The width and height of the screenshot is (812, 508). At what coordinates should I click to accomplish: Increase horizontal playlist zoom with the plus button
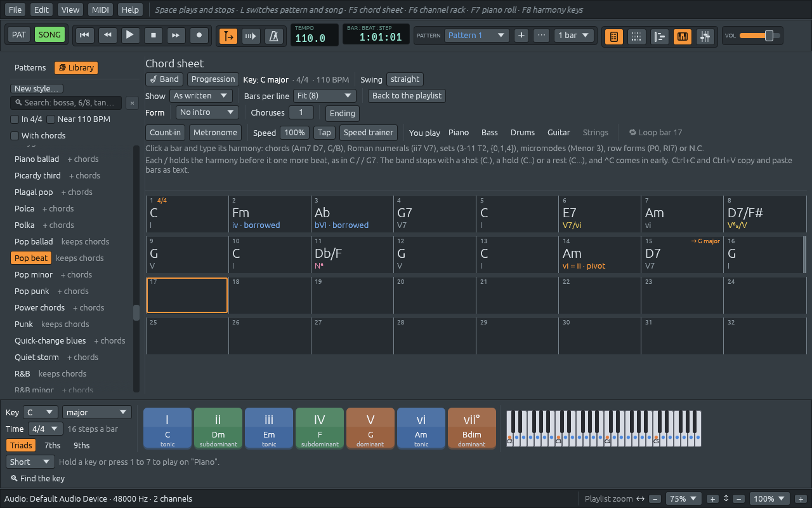point(712,499)
